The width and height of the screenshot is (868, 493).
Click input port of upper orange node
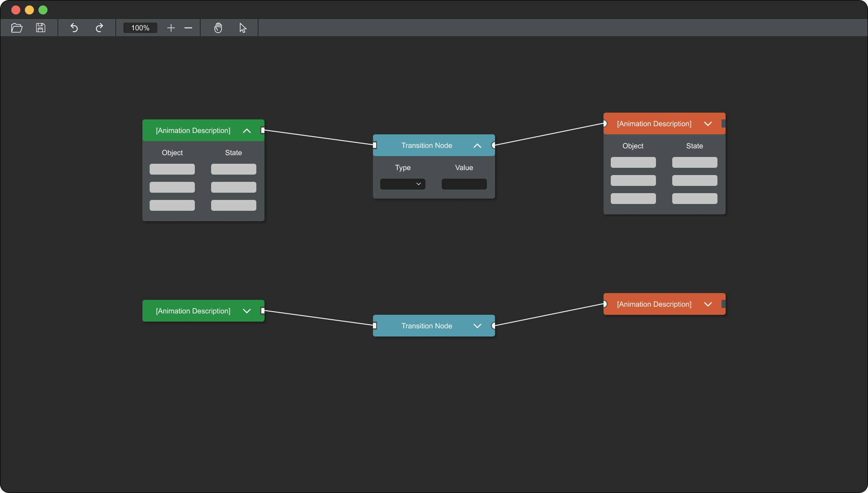click(x=605, y=123)
